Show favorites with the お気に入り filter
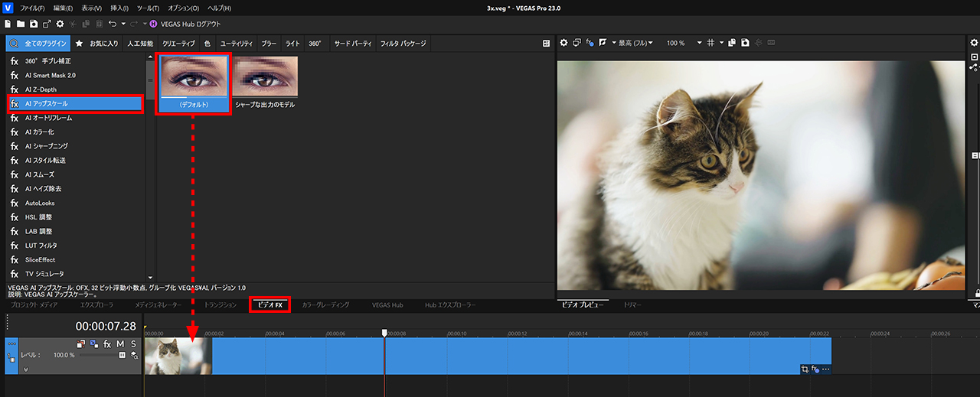This screenshot has height=397, width=980. [98, 44]
